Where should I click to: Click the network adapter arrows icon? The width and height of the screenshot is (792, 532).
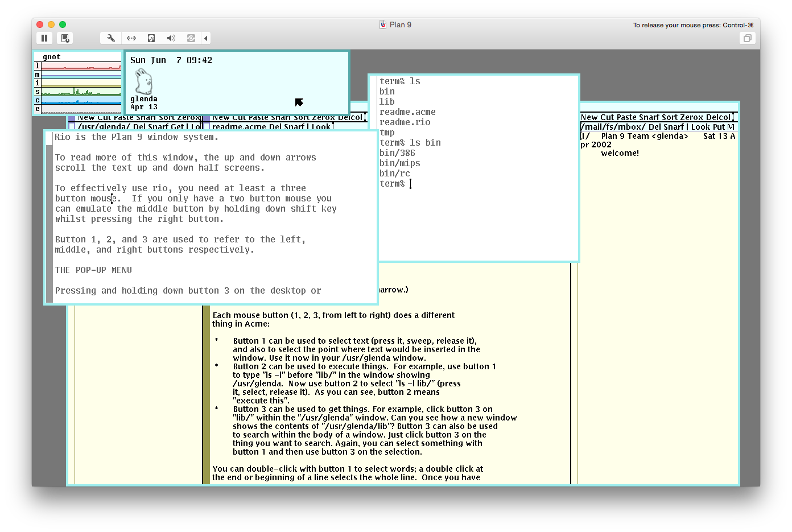click(x=131, y=38)
